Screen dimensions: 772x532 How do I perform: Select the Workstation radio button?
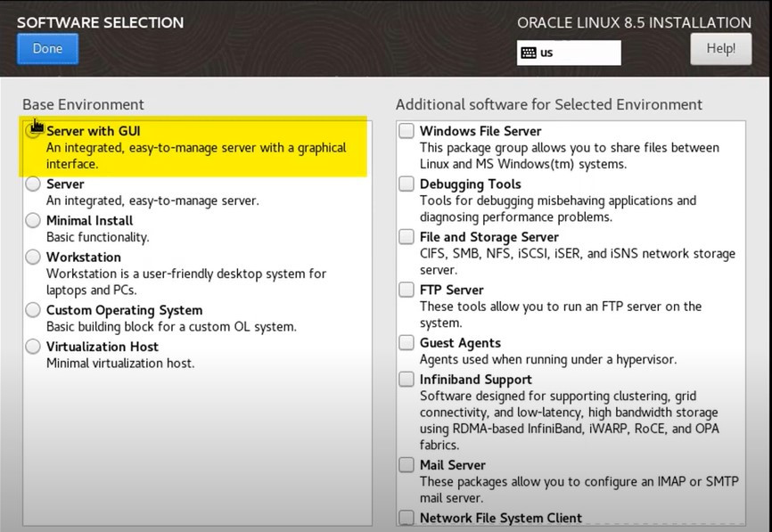click(x=33, y=257)
